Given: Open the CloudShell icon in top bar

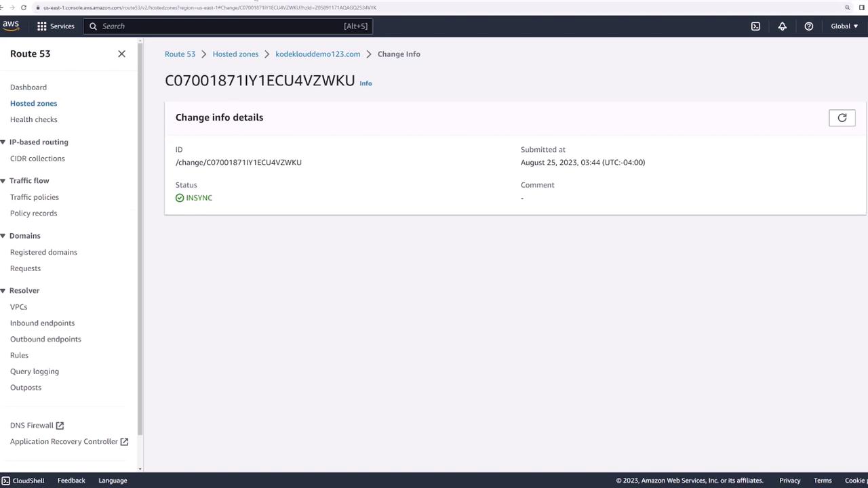Looking at the screenshot, I should pos(755,26).
